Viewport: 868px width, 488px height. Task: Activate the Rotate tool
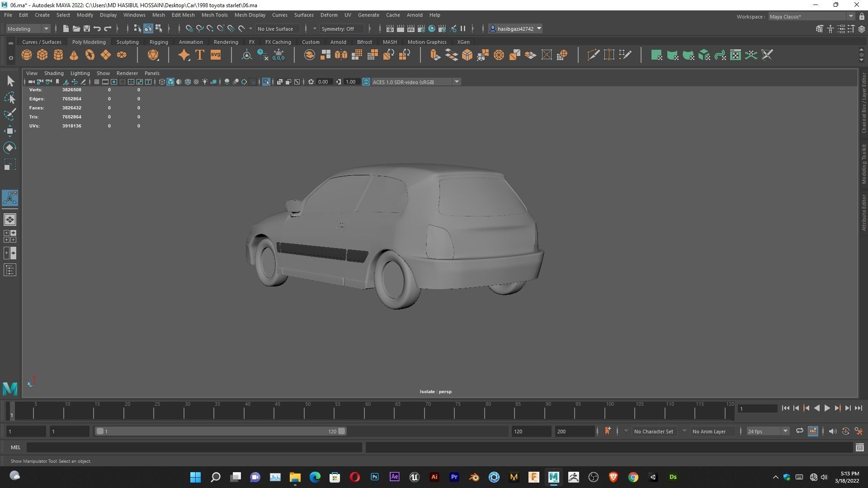(10, 148)
